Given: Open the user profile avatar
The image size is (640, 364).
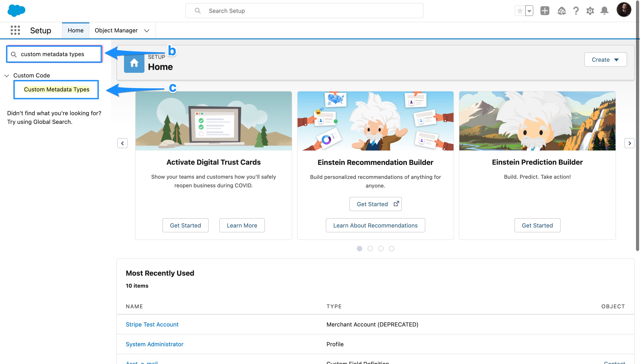Looking at the screenshot, I should coord(624,10).
